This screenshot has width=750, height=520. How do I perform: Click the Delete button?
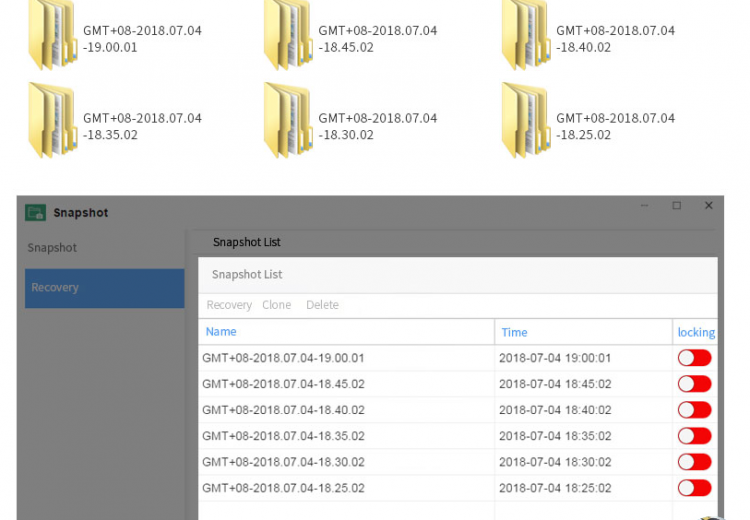pyautogui.click(x=322, y=305)
